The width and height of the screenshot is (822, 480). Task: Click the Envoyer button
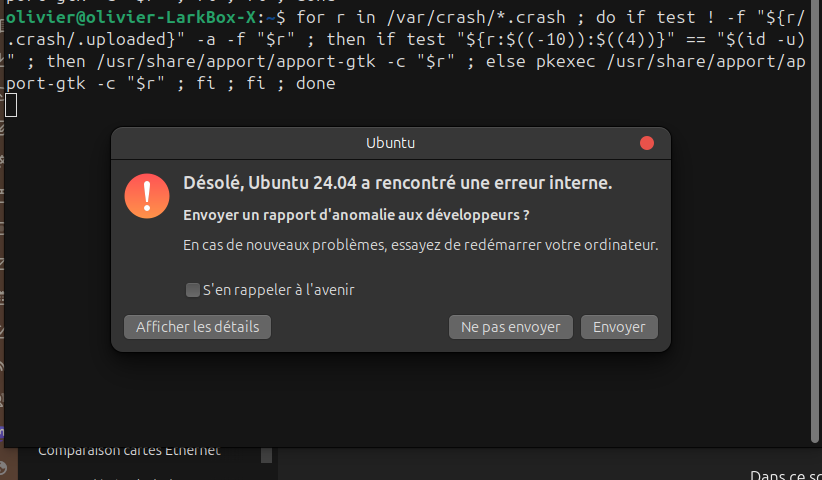pyautogui.click(x=619, y=327)
